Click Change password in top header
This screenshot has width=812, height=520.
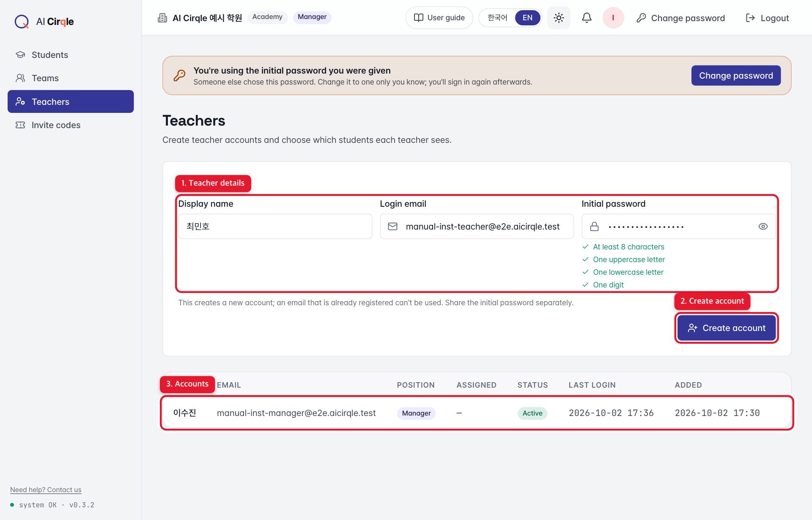point(680,18)
